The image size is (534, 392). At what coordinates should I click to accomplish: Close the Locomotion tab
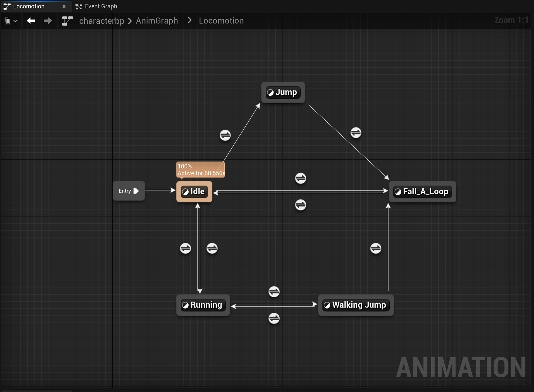64,6
